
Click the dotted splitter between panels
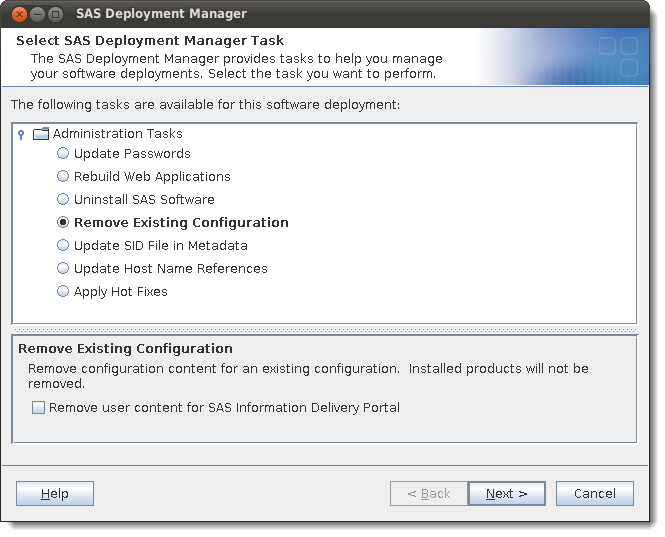[x=325, y=330]
